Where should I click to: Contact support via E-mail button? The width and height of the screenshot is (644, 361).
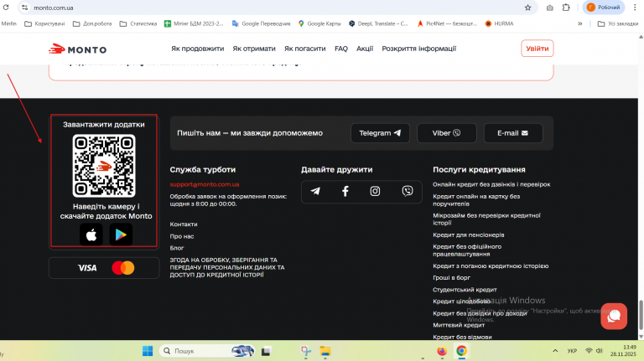point(513,133)
